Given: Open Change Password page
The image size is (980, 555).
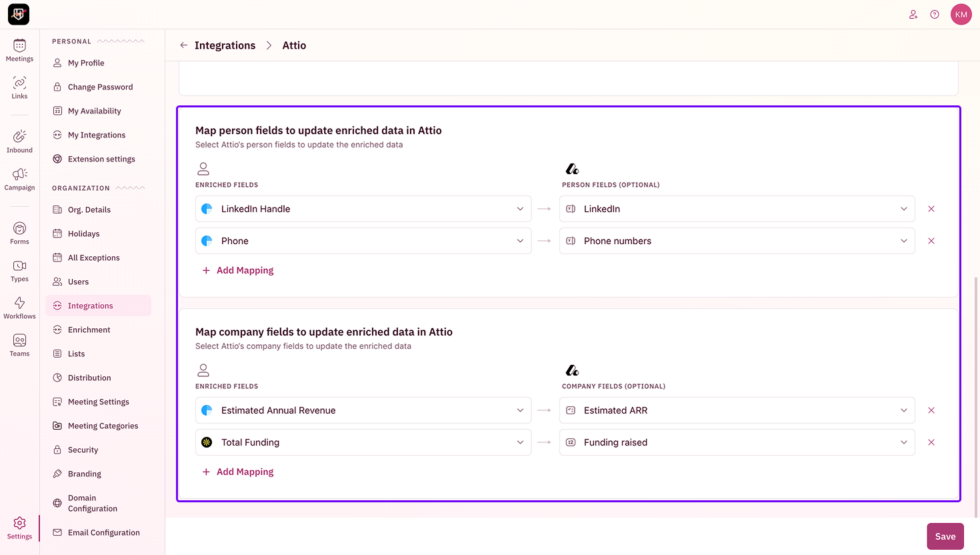Looking at the screenshot, I should coord(99,87).
